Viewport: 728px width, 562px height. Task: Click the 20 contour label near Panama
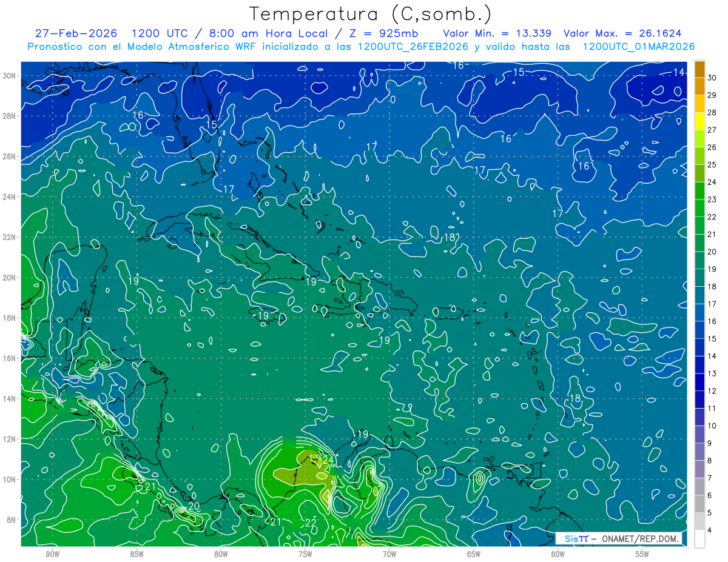point(194,506)
